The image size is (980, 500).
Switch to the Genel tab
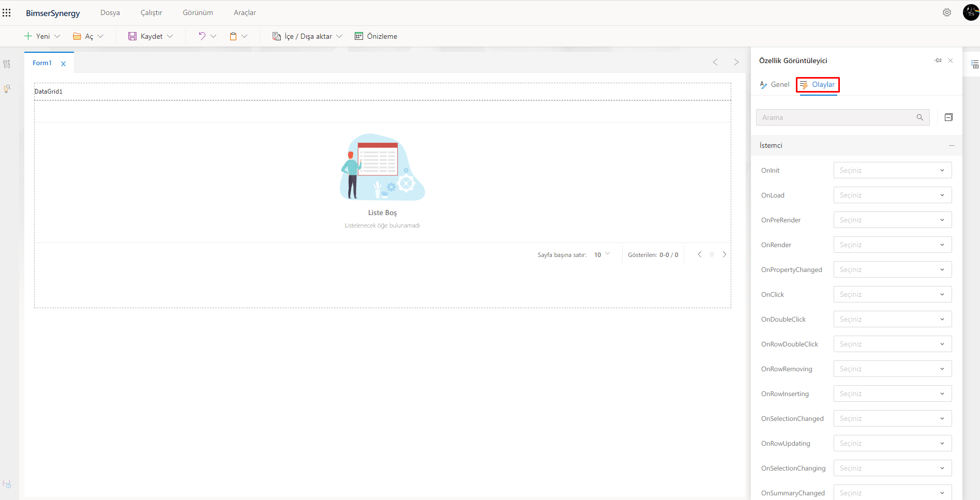tap(775, 85)
